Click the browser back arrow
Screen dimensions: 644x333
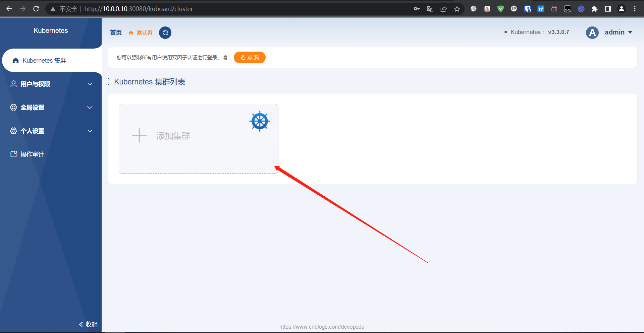9,9
